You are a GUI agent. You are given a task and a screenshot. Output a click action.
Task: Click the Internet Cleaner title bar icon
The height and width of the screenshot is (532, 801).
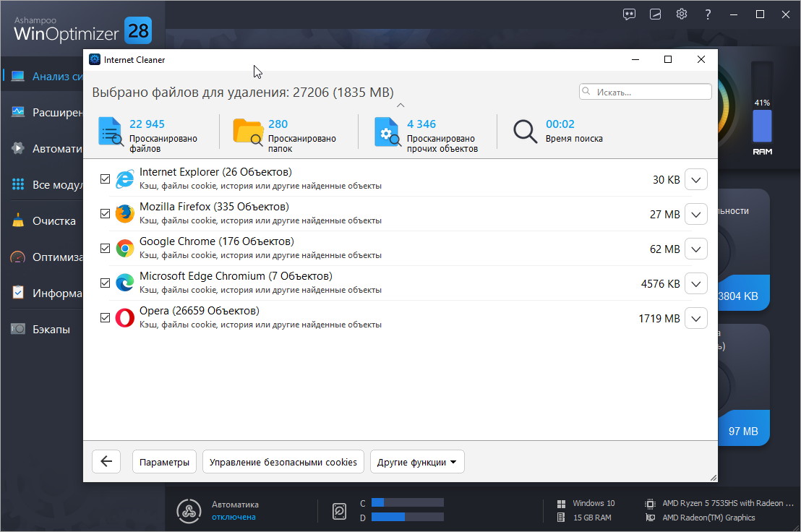pyautogui.click(x=95, y=59)
